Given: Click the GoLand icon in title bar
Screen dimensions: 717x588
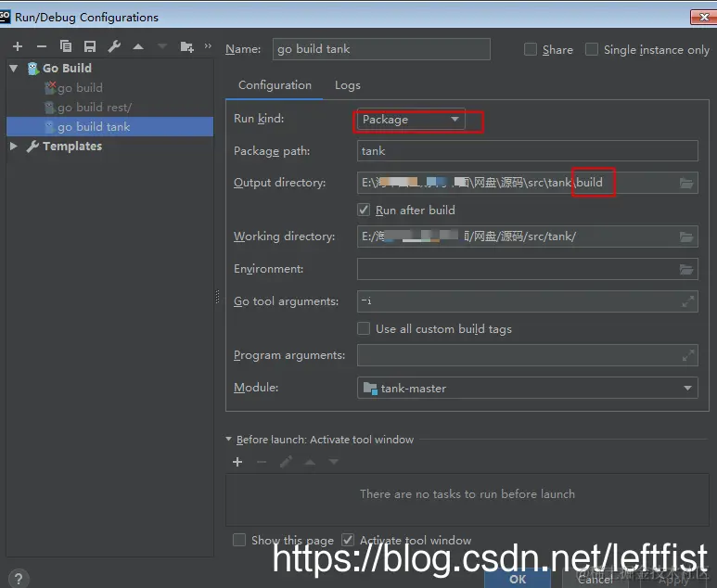Looking at the screenshot, I should point(5,17).
